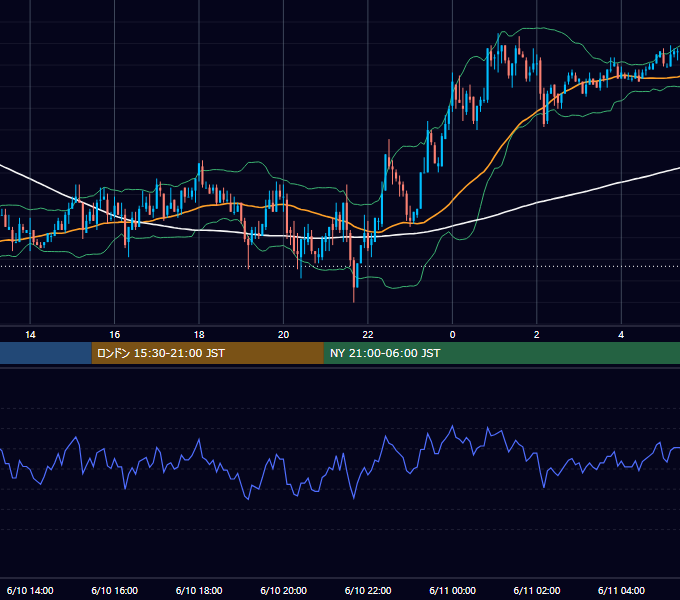
Task: Click the hour label 22 on time axis
Action: pos(368,335)
